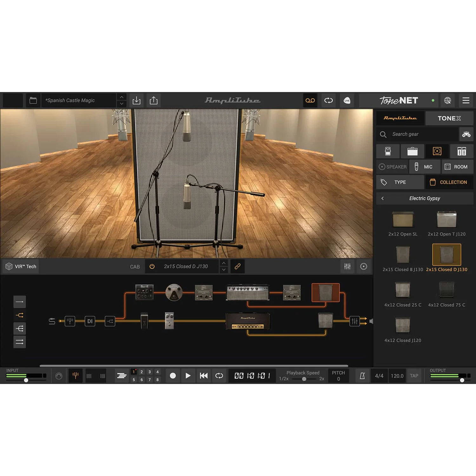
Task: Select the Uni-V pedal in upper chain
Action: click(x=144, y=292)
